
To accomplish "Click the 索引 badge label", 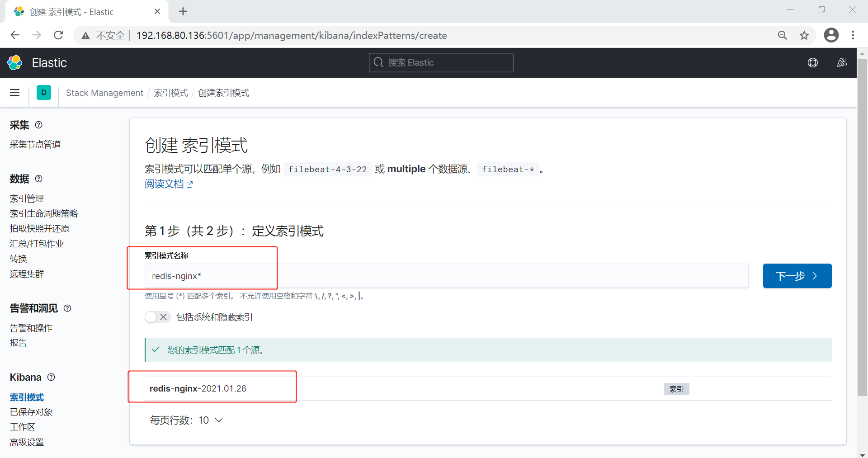I will 676,389.
